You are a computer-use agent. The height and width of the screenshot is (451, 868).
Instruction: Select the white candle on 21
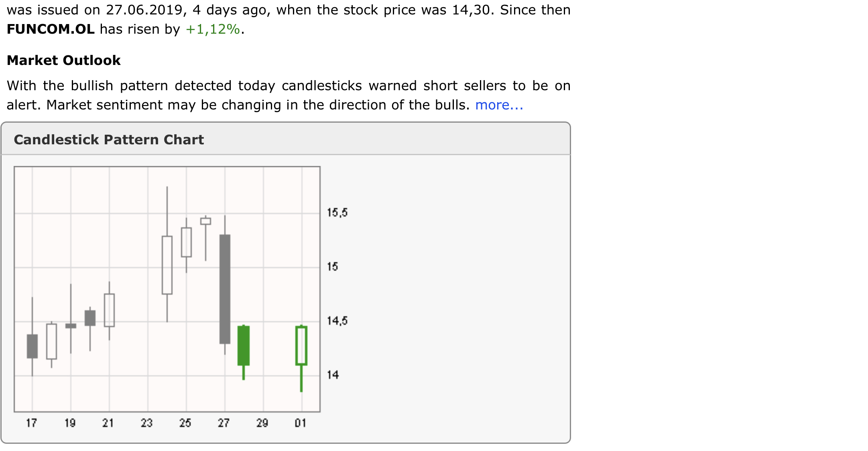109,310
